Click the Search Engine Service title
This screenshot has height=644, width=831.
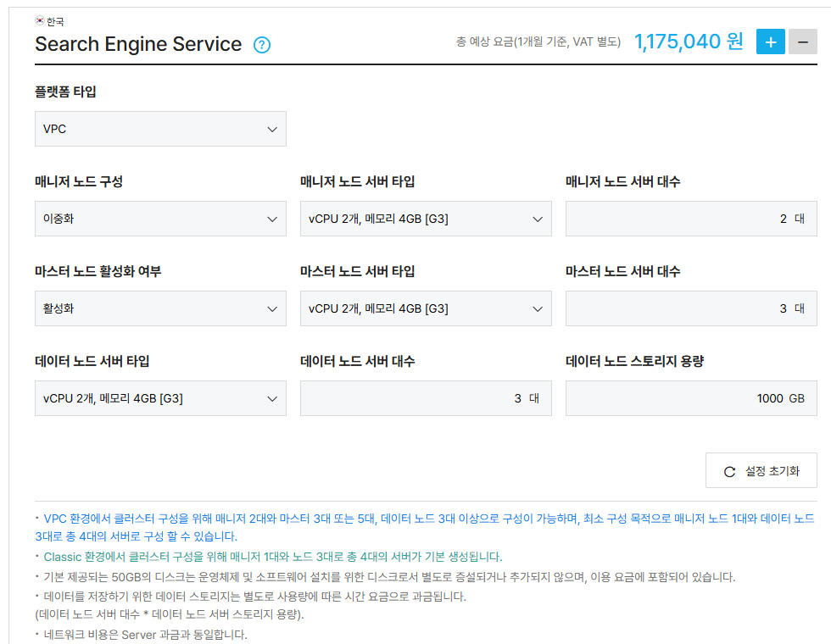coord(138,44)
